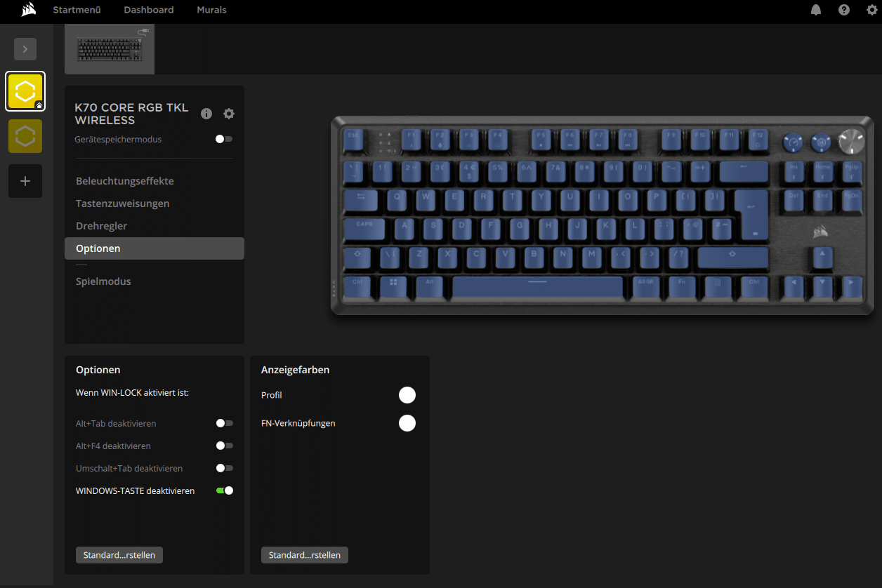Enable Umschalt+Tab deaktivieren toggle
882x588 pixels.
[225, 468]
